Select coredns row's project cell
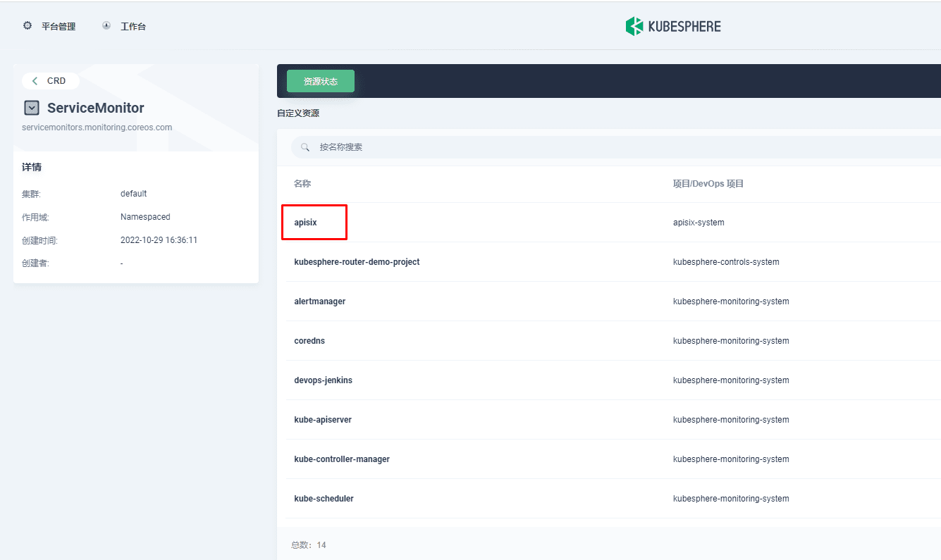The height and width of the screenshot is (560, 941). 731,341
